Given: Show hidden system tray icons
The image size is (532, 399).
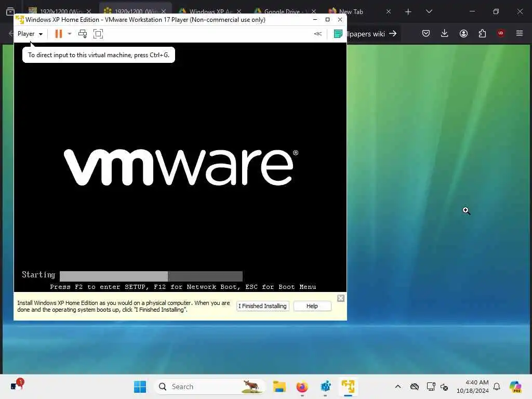Looking at the screenshot, I should 398,387.
